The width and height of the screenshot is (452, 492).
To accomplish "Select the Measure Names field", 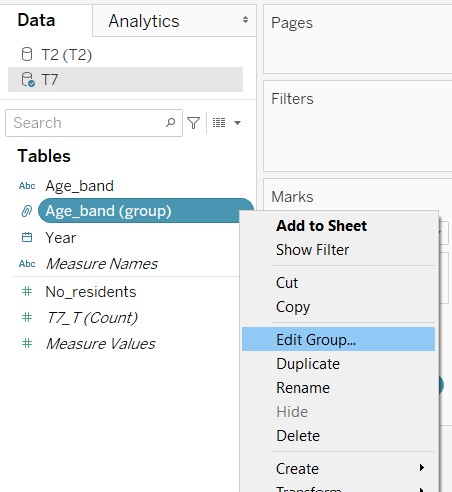I will pyautogui.click(x=102, y=264).
